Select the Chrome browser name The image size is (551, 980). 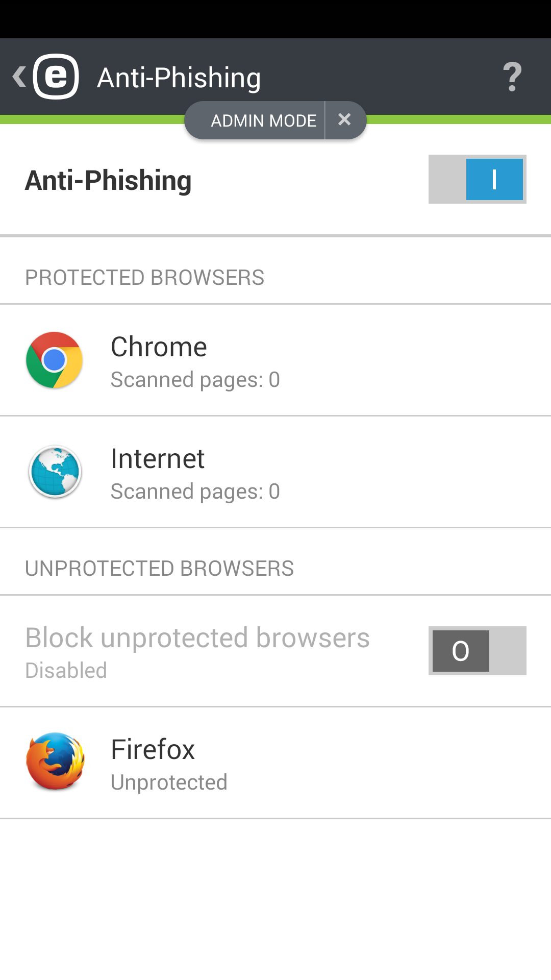(159, 347)
